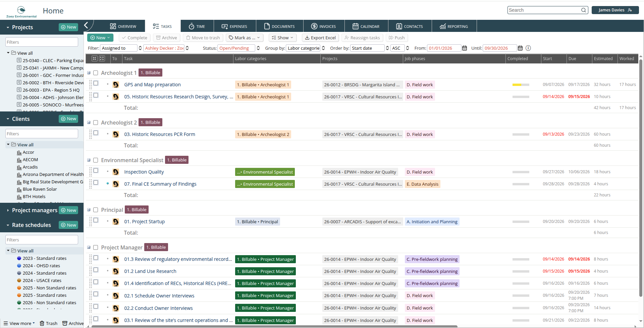Image resolution: width=644 pixels, height=328 pixels.
Task: Select checkbox for 03. Historic Resources PCR Form
Action: (x=96, y=133)
